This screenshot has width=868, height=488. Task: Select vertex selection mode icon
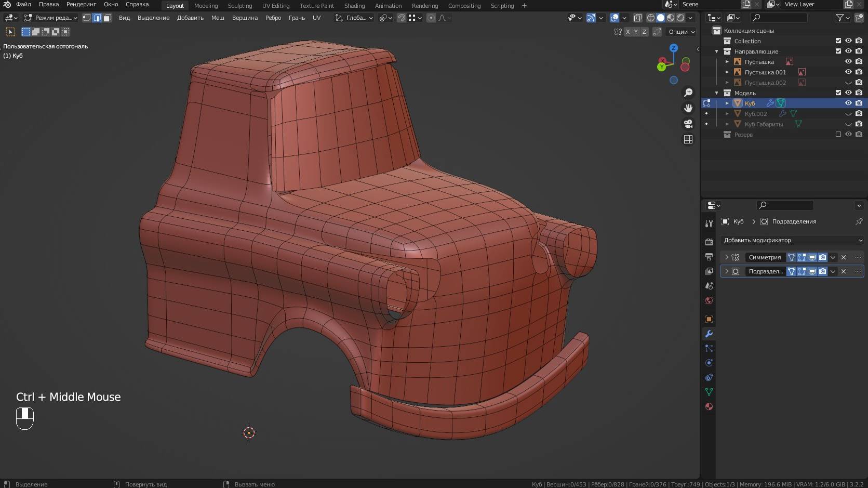(x=87, y=18)
